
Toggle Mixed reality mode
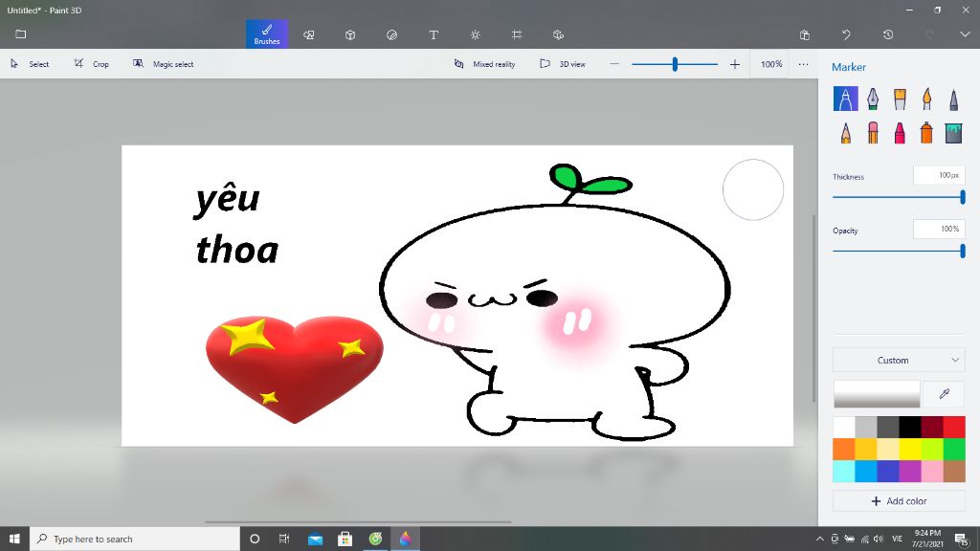click(x=484, y=64)
